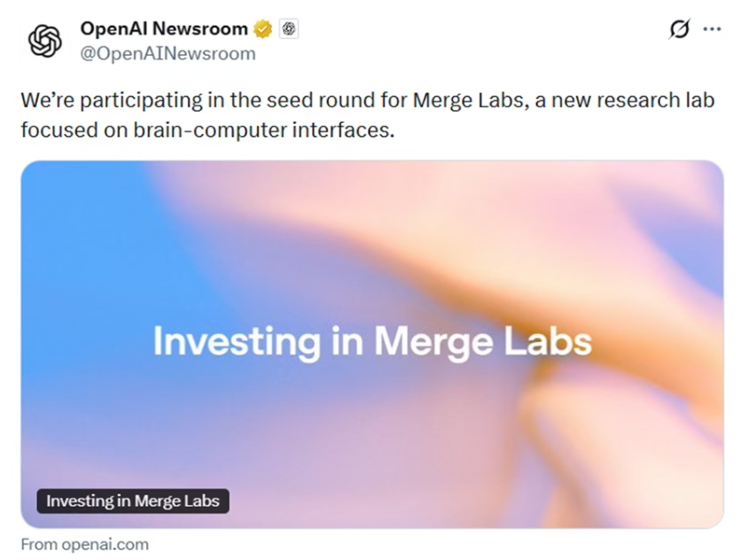
Task: Click the gold verified checkmark badge
Action: [263, 29]
